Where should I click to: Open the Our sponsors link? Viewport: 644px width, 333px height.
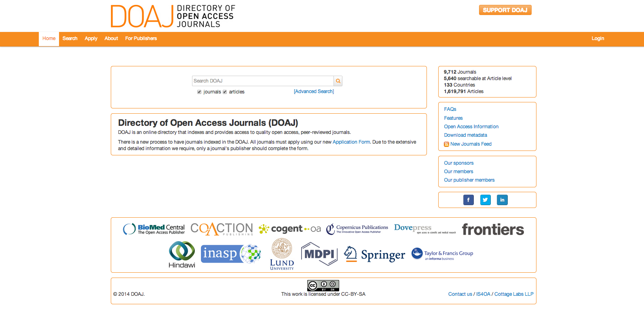pyautogui.click(x=459, y=163)
